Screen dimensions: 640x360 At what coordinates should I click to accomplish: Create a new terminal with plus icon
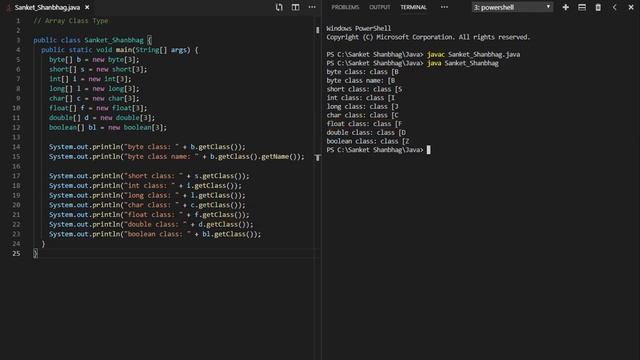coord(566,7)
